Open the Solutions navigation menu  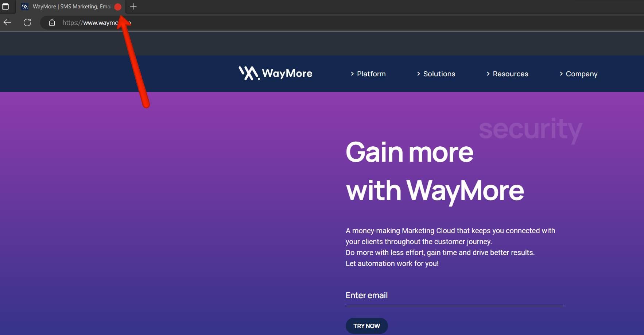(x=439, y=74)
